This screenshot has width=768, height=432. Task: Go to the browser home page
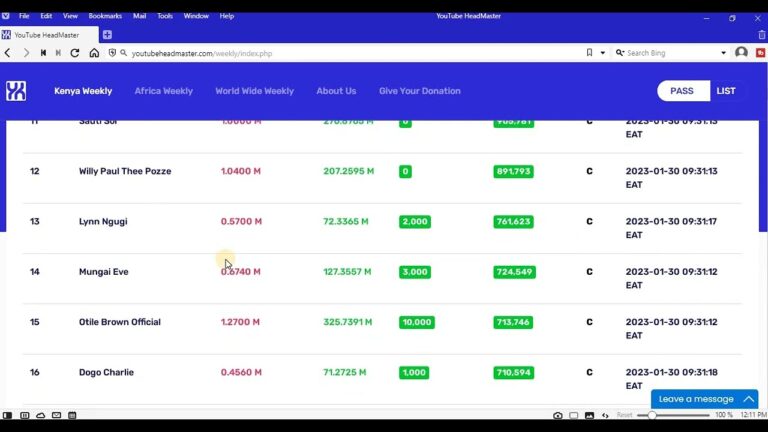[94, 53]
